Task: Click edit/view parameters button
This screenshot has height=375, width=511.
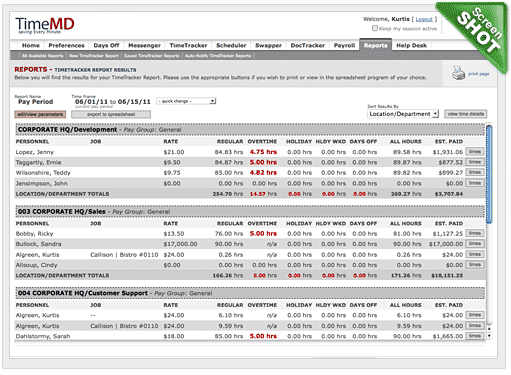Action: (40, 114)
